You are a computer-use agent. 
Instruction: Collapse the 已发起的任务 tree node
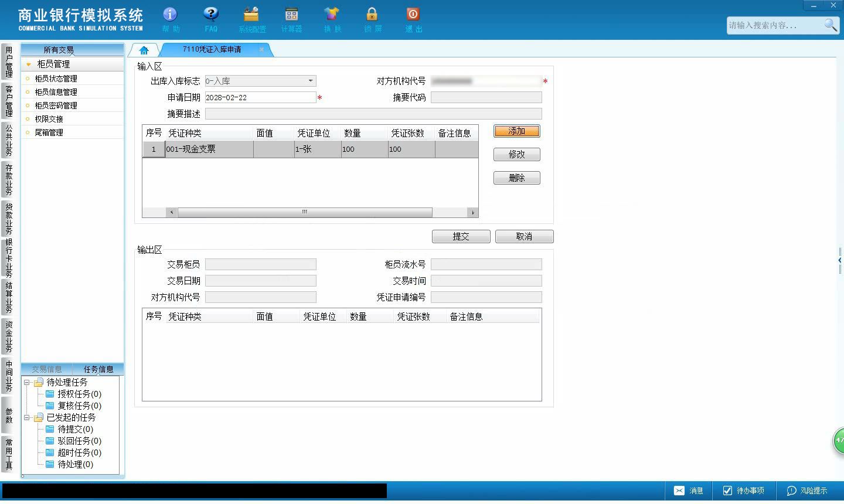26,417
